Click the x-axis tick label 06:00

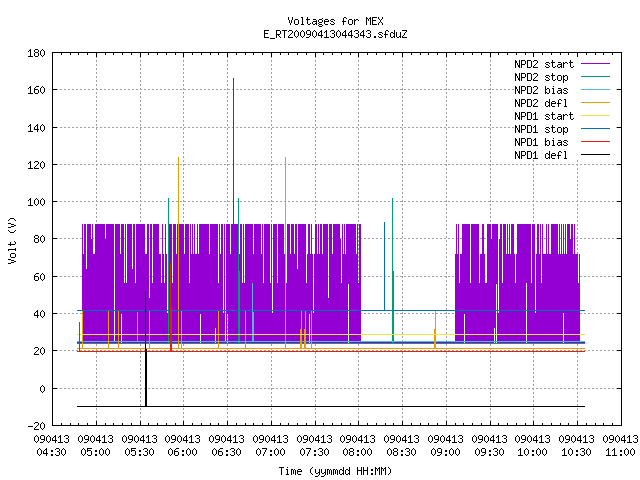[182, 452]
